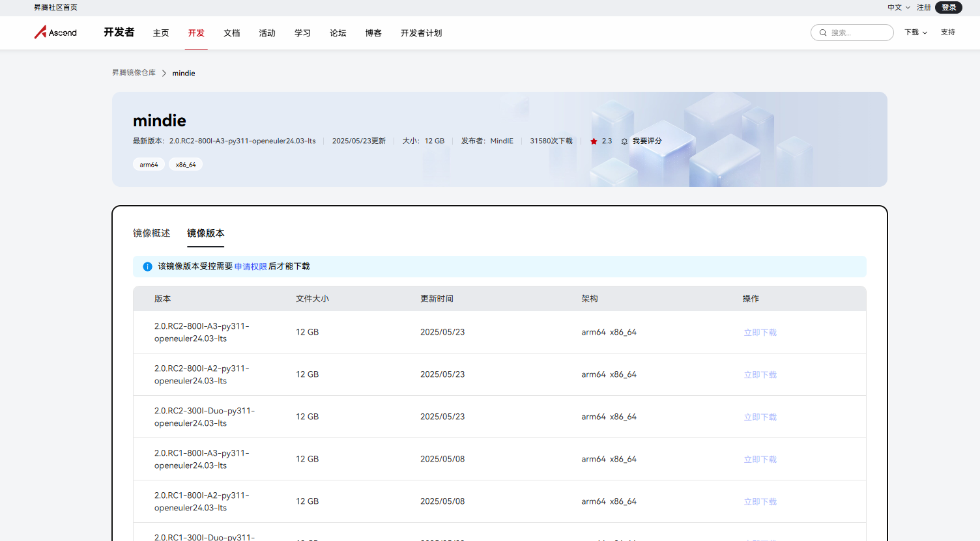
Task: Click the 注册 link
Action: 923,7
